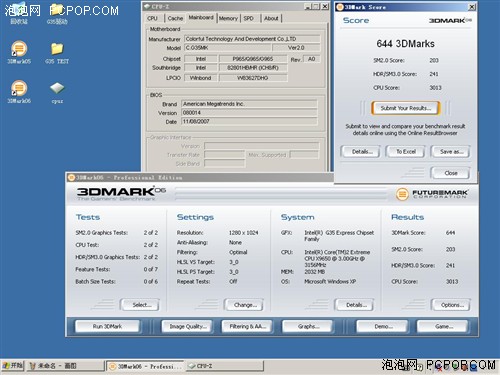Click Details under the System section

(x=355, y=305)
